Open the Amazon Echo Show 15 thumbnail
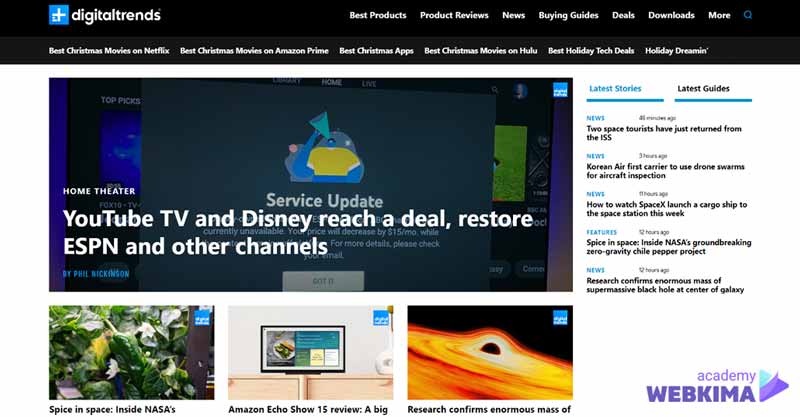Viewport: 800px width, 417px height. pyautogui.click(x=311, y=352)
